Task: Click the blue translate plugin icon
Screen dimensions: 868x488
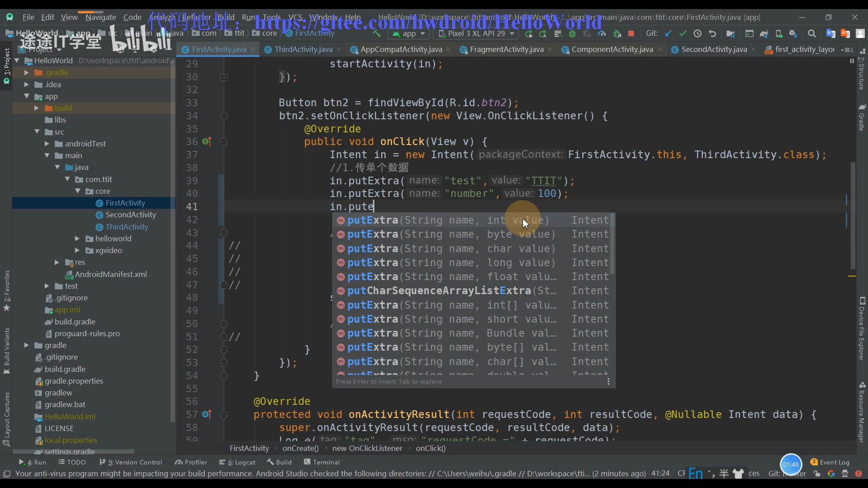Action: coord(830,33)
